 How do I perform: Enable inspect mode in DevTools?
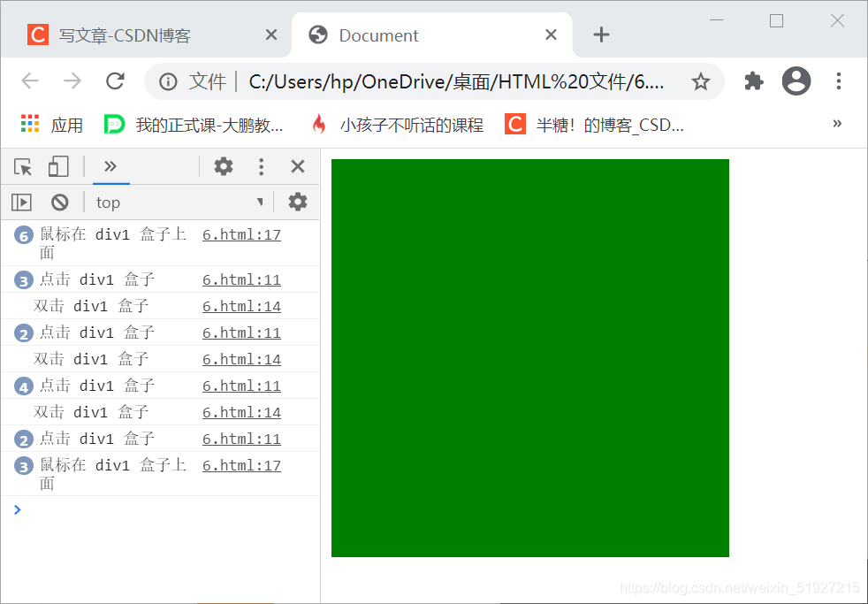[21, 166]
